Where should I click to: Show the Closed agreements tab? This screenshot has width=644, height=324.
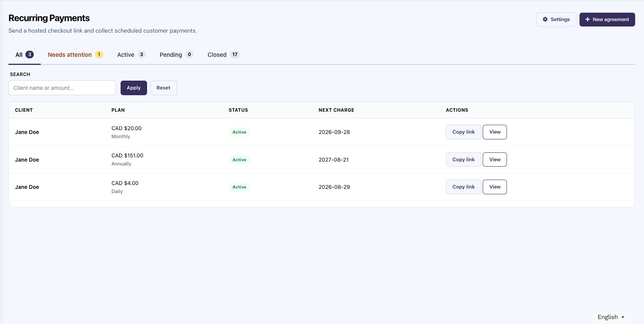pos(223,55)
